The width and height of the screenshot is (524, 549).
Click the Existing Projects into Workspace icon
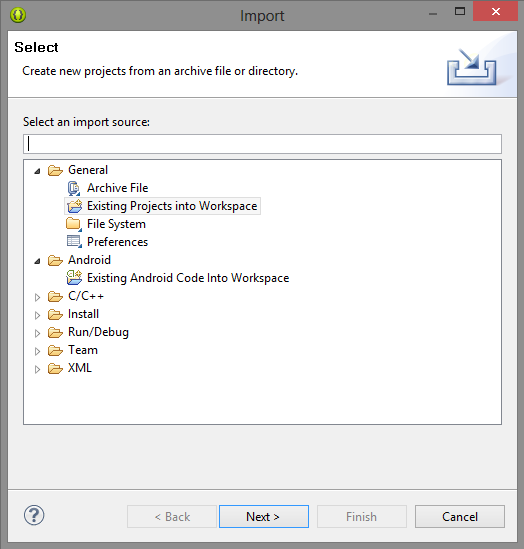(x=74, y=206)
